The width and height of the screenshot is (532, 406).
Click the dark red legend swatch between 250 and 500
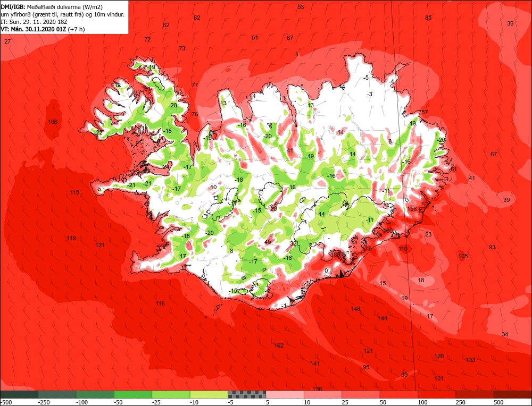click(x=475, y=394)
